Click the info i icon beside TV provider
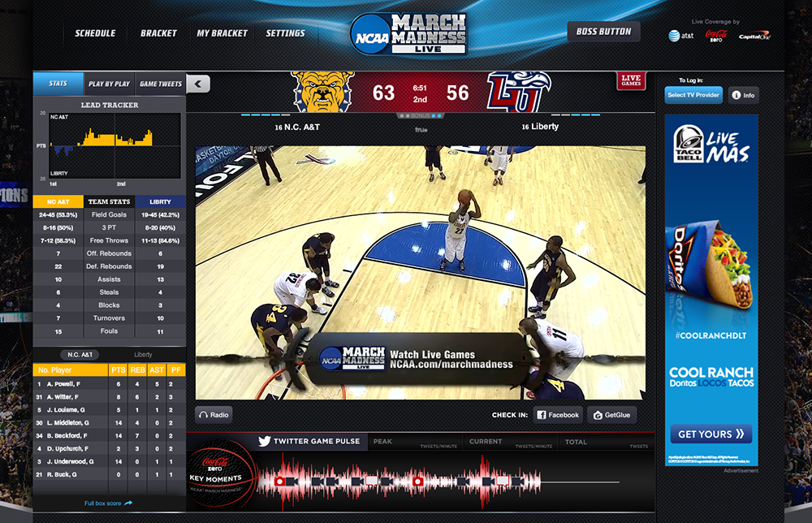The width and height of the screenshot is (812, 523). point(736,95)
